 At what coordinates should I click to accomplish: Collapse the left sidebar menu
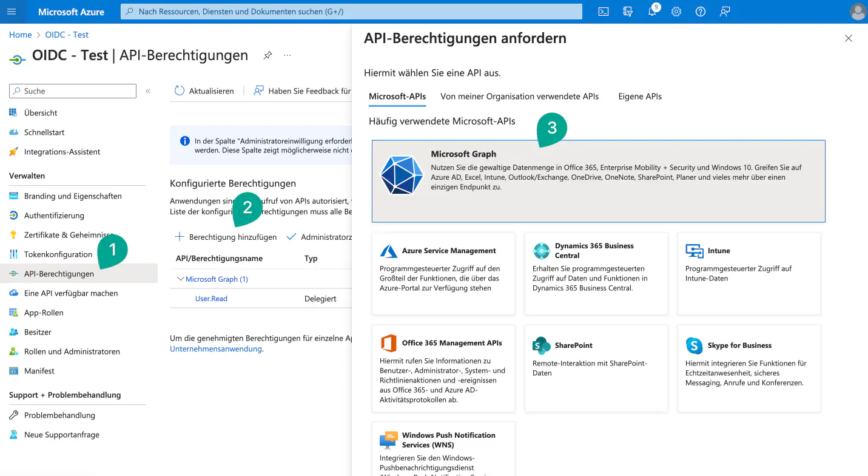point(148,91)
